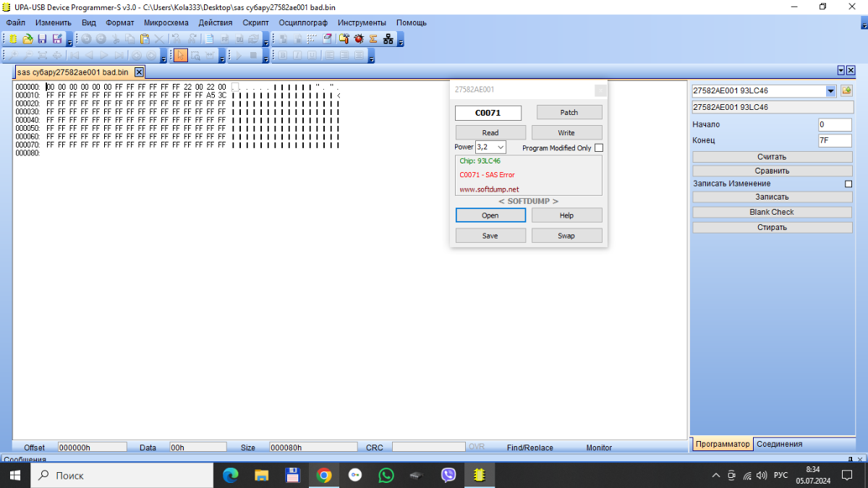Click the network connections toolbar icon
Screen dimensions: 868x488
(x=388, y=38)
